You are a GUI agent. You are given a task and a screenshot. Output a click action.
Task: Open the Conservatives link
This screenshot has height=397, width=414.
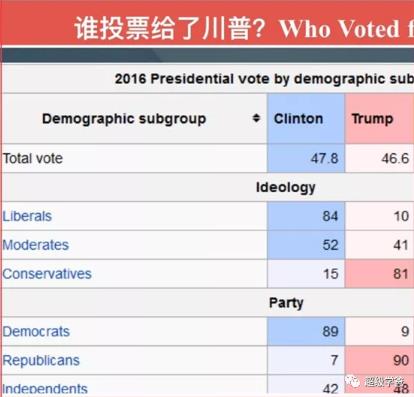[47, 274]
